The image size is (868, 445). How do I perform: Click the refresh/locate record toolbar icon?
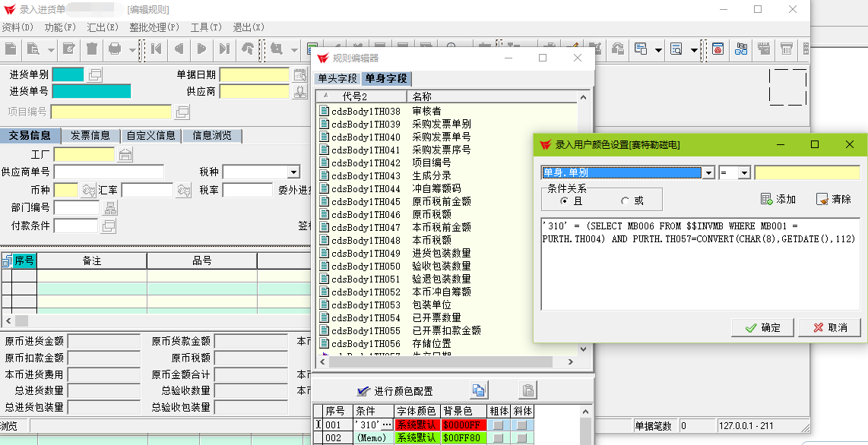coord(248,49)
